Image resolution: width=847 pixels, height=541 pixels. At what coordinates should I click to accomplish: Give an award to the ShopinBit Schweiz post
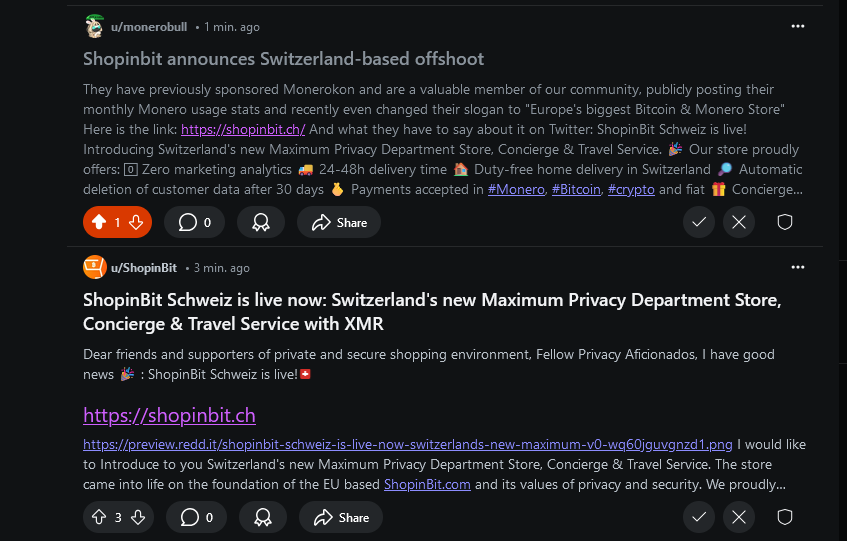pyautogui.click(x=262, y=517)
